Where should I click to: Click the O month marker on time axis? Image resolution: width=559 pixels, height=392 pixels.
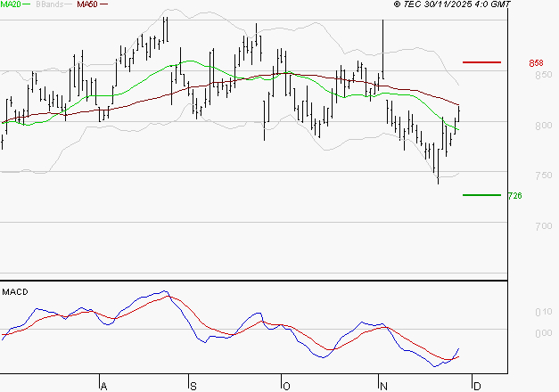286,387
